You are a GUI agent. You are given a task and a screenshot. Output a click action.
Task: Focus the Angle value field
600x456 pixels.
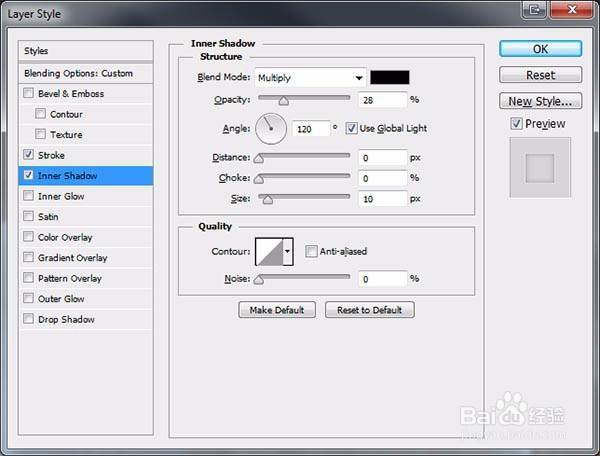pos(311,129)
